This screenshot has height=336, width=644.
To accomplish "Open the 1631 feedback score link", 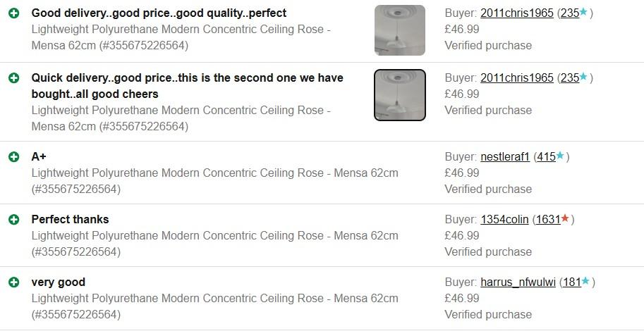I will (x=548, y=220).
